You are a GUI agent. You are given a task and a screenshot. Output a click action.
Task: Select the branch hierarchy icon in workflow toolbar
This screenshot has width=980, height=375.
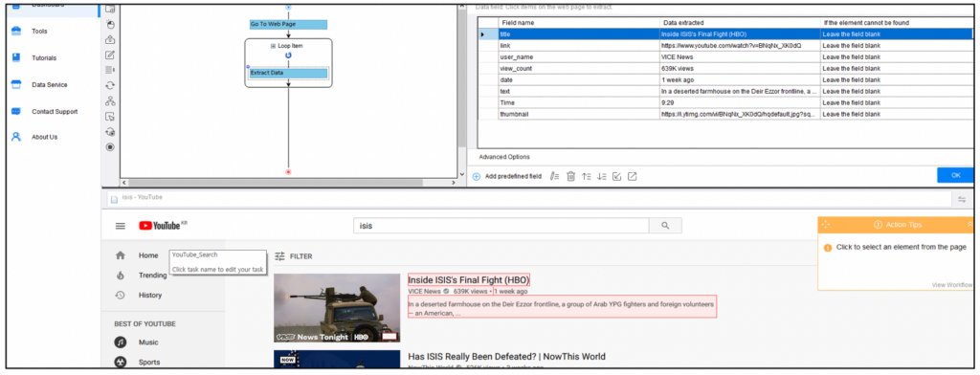click(x=110, y=101)
